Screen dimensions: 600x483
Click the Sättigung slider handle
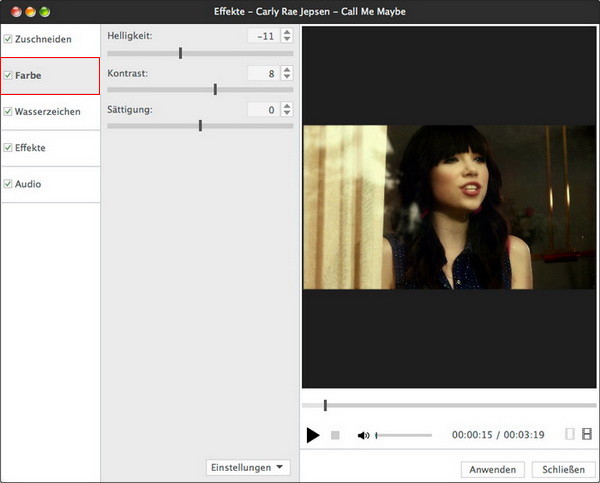(200, 126)
